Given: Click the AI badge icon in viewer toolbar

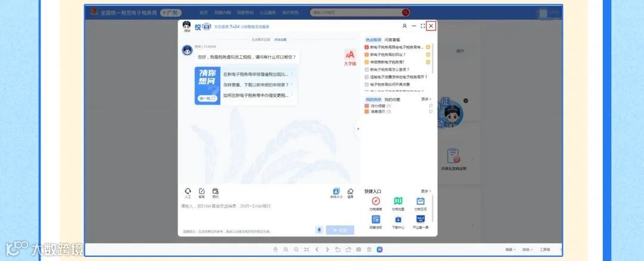Looking at the screenshot, I should [380, 250].
